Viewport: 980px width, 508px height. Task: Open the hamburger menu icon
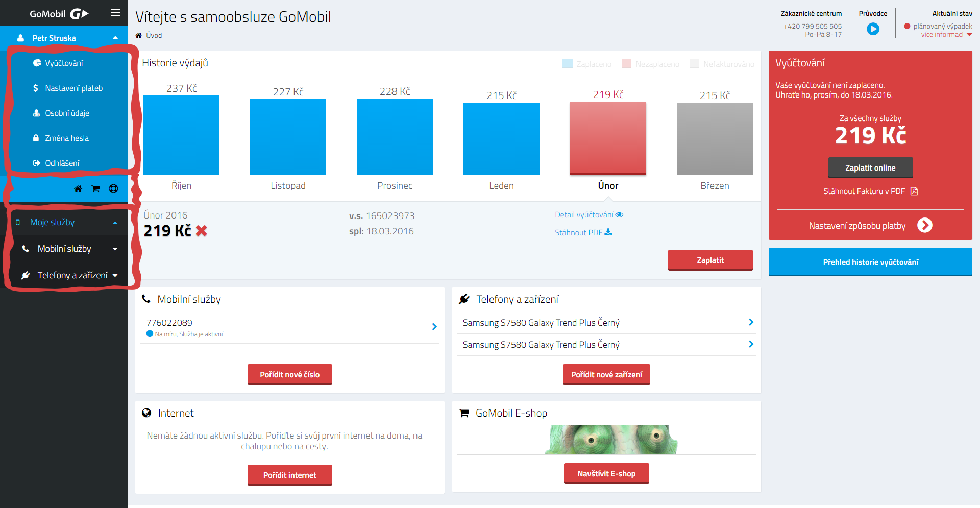pos(115,13)
